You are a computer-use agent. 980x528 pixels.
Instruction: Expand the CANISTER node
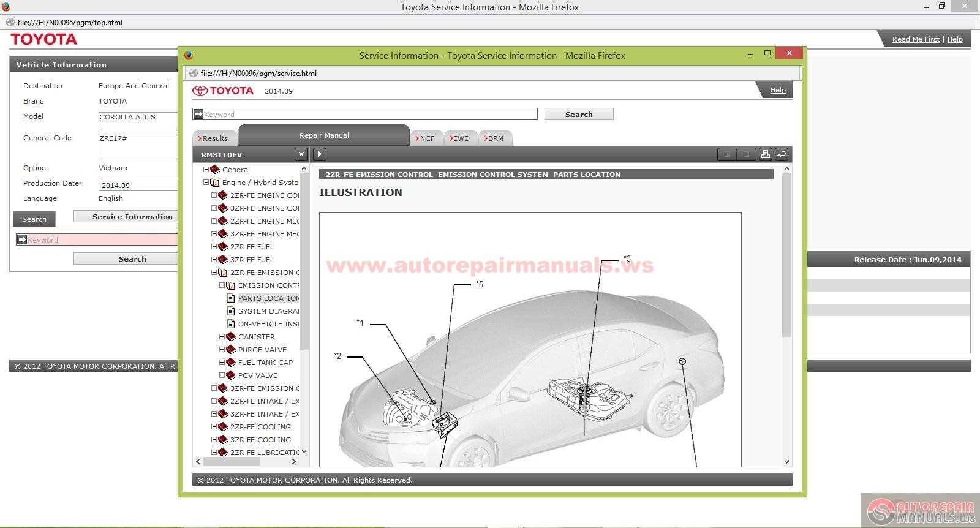pos(222,337)
